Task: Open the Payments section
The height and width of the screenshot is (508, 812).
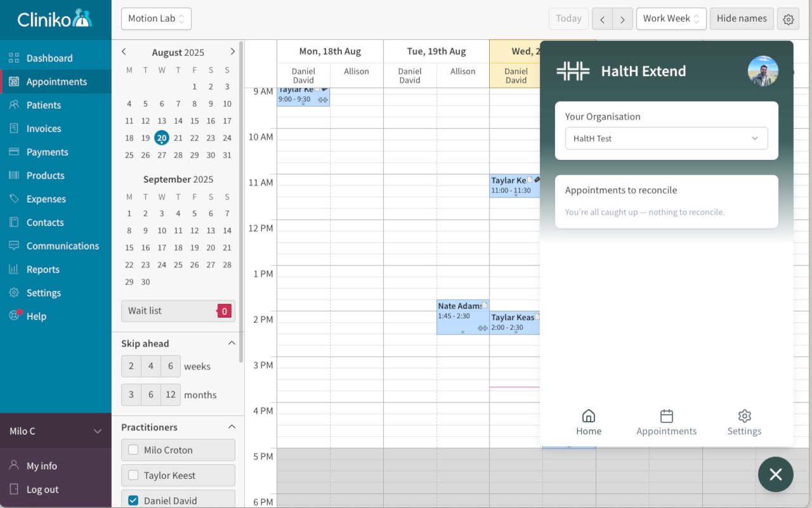Action: tap(56, 152)
